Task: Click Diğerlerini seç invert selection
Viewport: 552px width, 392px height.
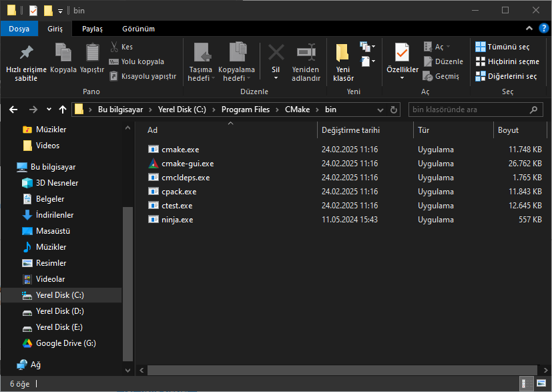Action: [x=506, y=76]
